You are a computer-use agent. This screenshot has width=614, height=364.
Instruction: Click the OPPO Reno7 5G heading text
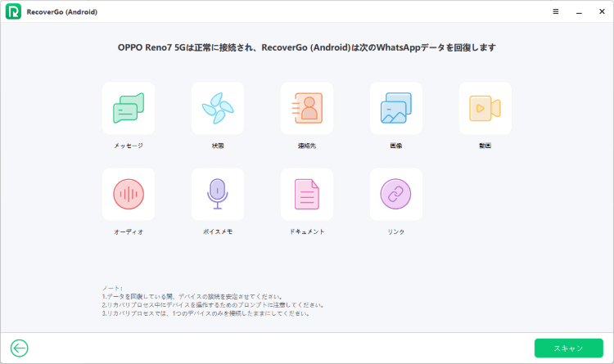click(x=307, y=47)
